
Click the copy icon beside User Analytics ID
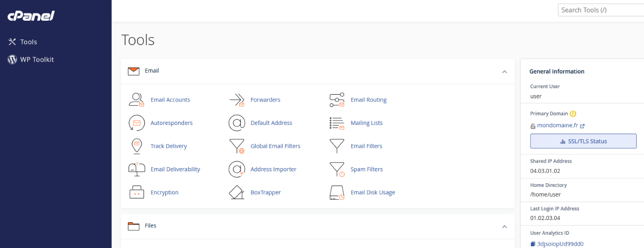(x=533, y=244)
